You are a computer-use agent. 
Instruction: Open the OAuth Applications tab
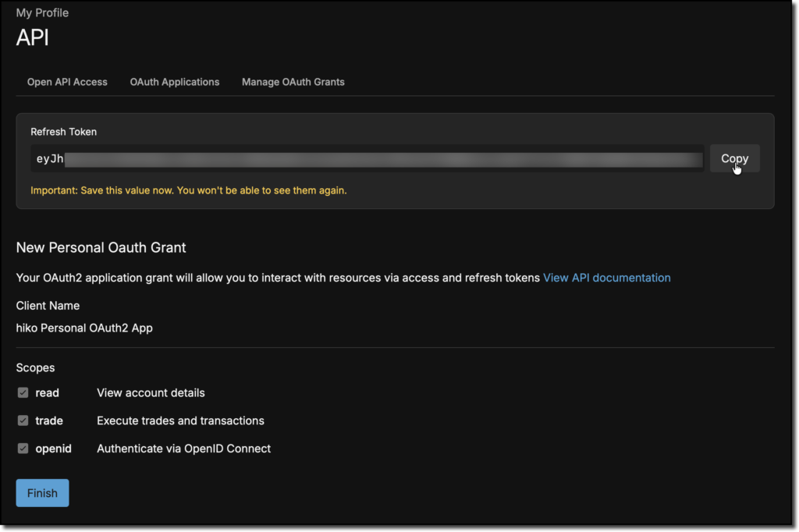pyautogui.click(x=175, y=82)
